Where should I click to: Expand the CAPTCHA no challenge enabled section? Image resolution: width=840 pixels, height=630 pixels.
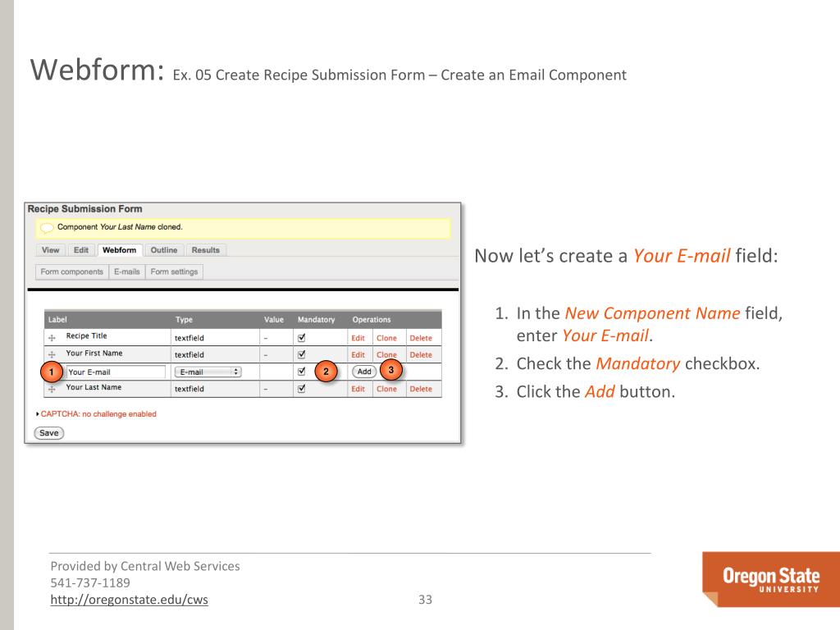pos(98,414)
